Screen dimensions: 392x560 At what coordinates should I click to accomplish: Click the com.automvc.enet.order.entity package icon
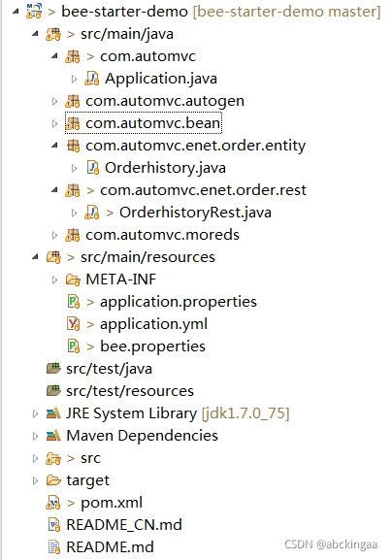[73, 146]
